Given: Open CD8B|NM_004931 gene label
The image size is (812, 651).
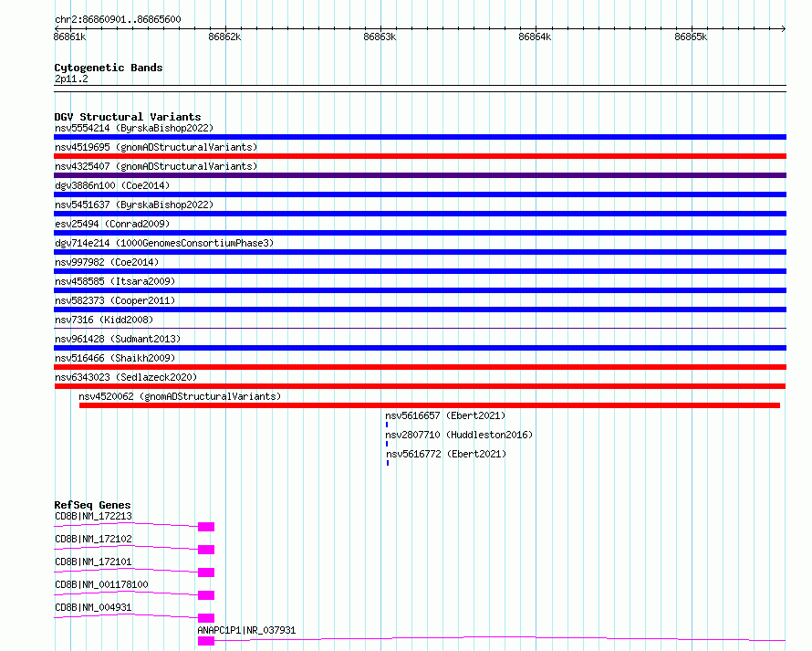Looking at the screenshot, I should 93,607.
